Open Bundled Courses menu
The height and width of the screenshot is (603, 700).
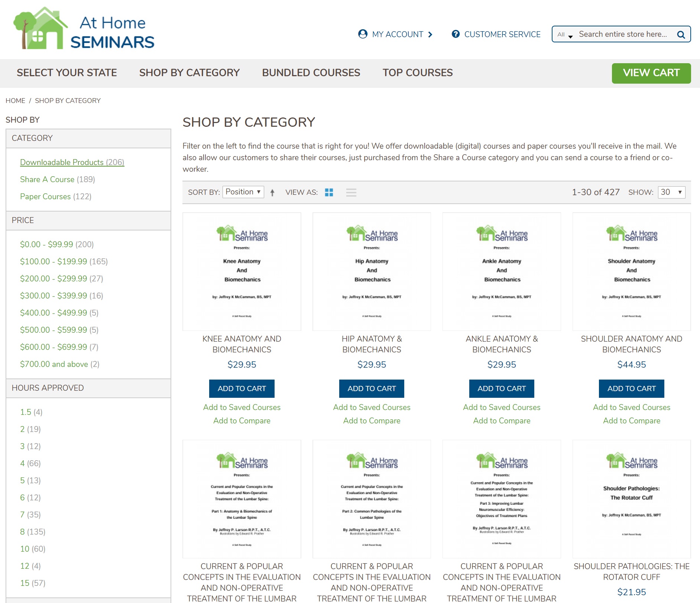311,72
